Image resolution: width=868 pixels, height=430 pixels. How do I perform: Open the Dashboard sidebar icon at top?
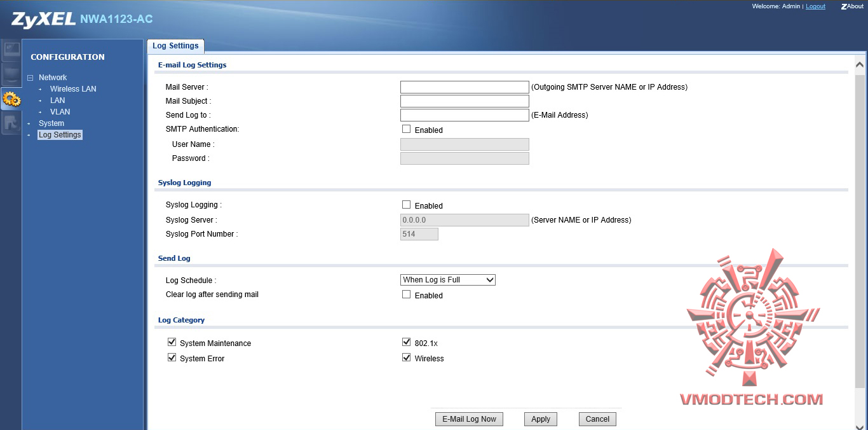(x=11, y=51)
